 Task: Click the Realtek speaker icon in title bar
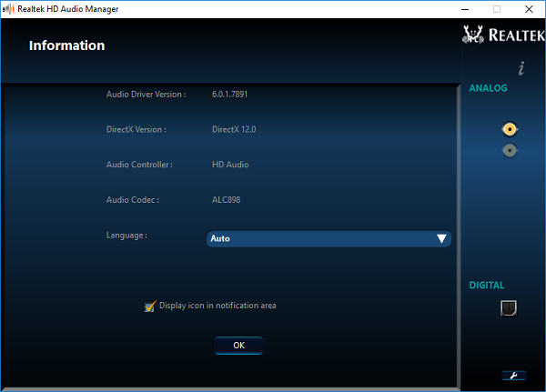[8, 9]
